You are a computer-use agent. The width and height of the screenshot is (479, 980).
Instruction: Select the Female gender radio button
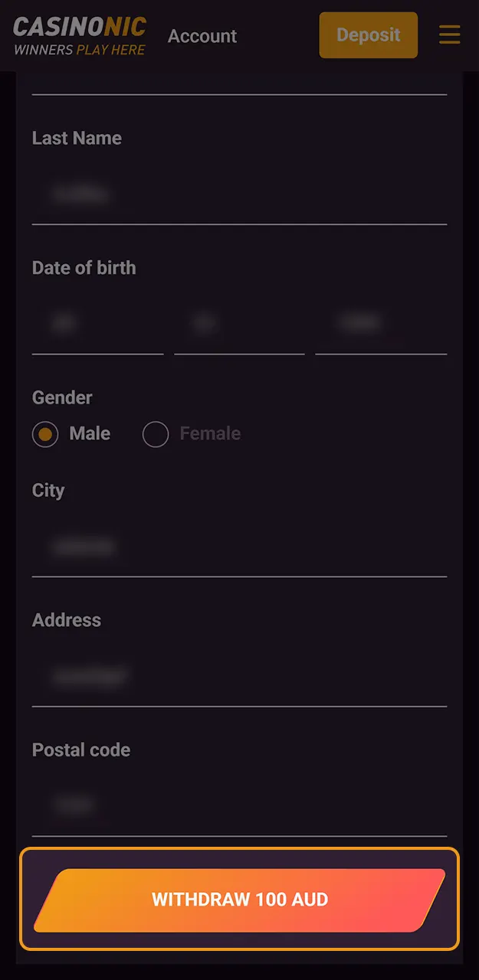156,434
